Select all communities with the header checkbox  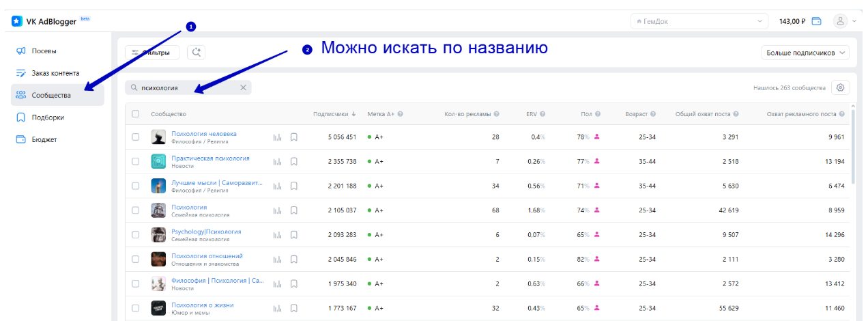coord(135,113)
